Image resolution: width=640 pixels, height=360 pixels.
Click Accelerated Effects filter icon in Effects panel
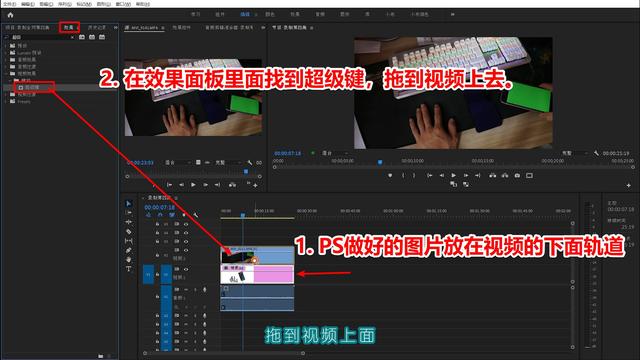click(x=82, y=37)
